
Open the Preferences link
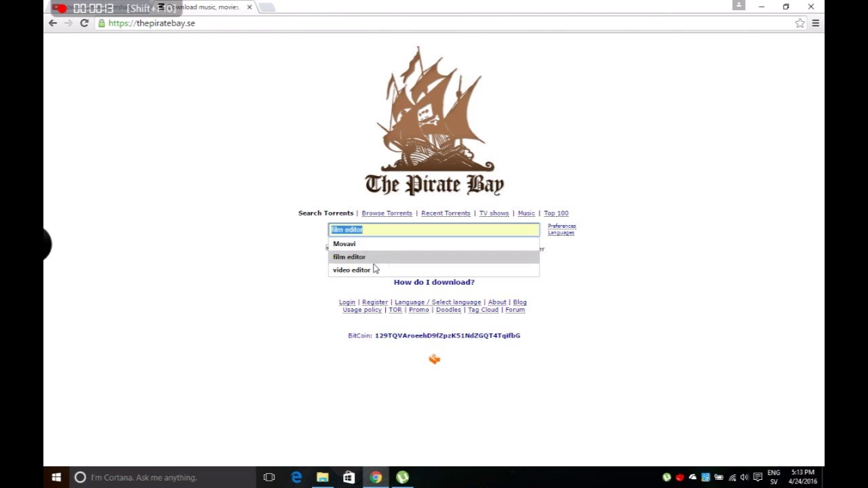coord(561,226)
